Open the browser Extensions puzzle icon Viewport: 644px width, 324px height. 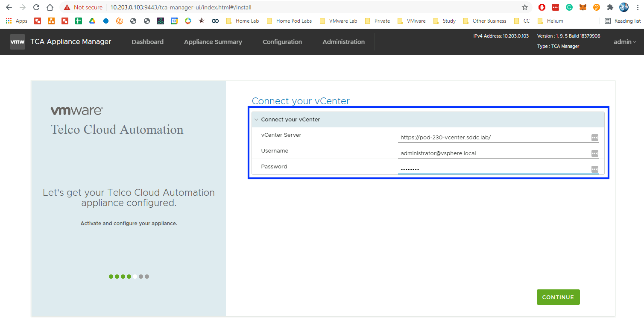[610, 7]
